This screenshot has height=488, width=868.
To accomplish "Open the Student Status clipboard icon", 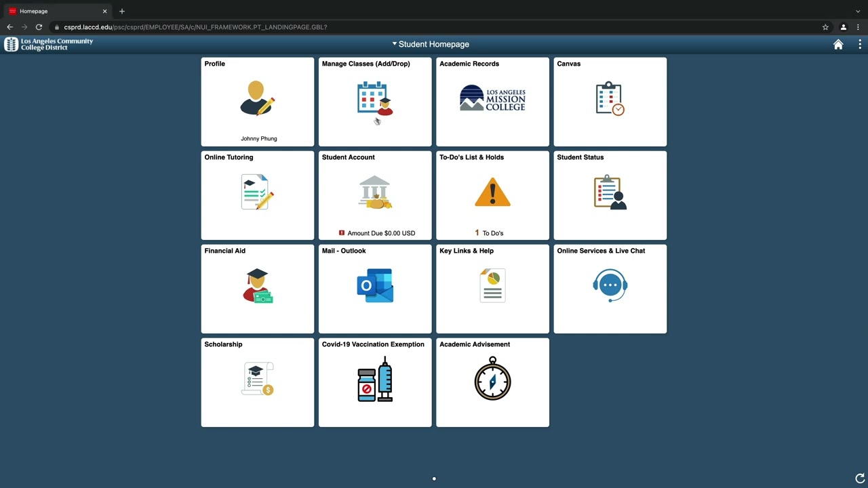I will click(x=610, y=192).
